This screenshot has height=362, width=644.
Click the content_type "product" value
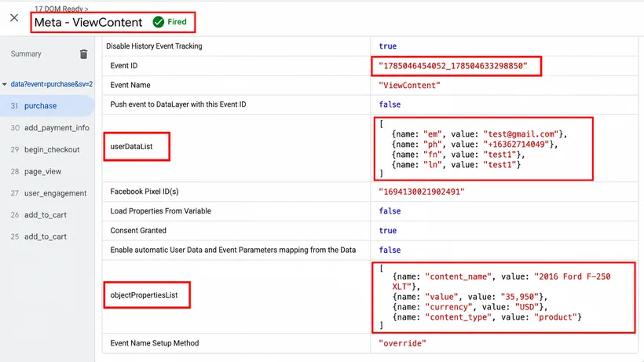pos(555,317)
